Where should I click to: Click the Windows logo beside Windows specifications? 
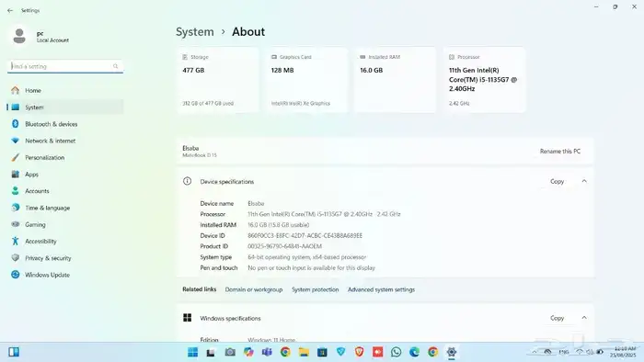click(x=188, y=318)
